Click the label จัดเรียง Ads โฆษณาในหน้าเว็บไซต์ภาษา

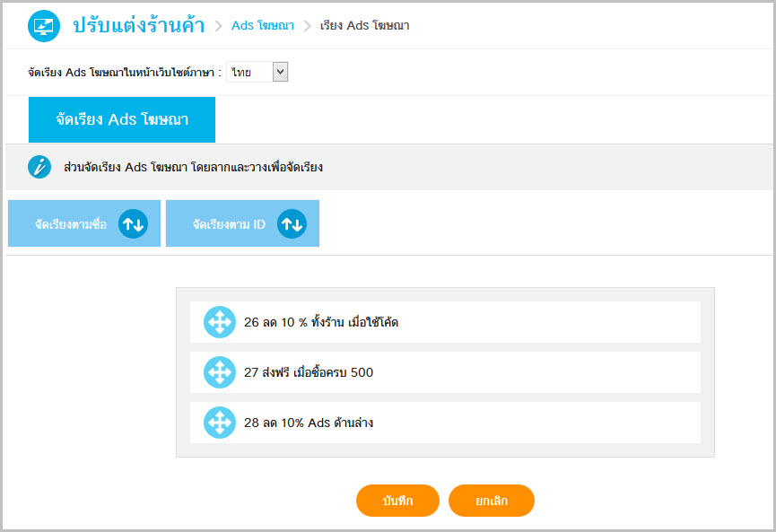(x=125, y=73)
